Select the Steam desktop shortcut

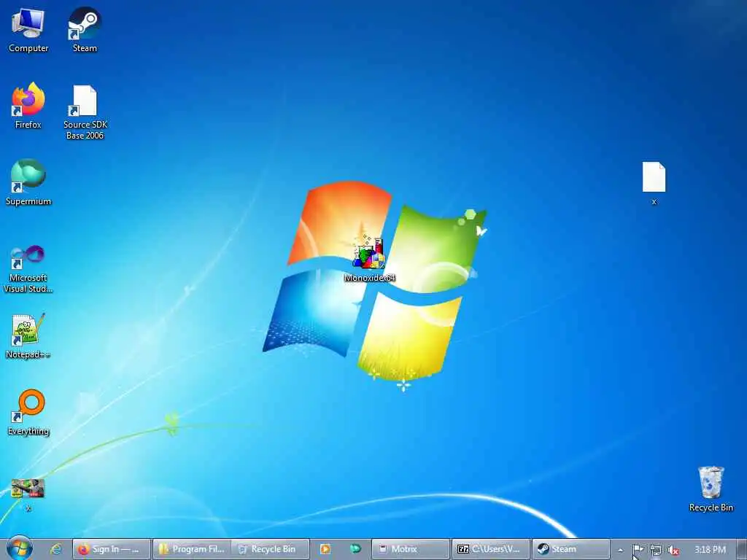coord(85,29)
